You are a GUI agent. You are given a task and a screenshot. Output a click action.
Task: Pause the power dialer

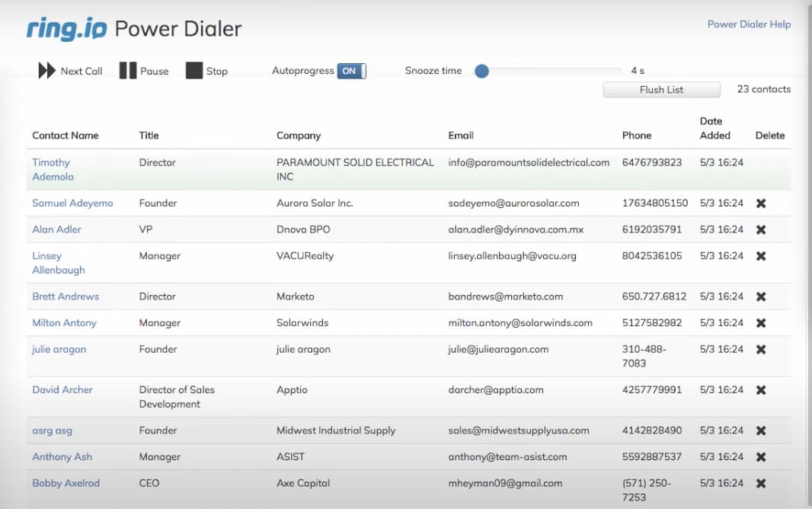[127, 71]
